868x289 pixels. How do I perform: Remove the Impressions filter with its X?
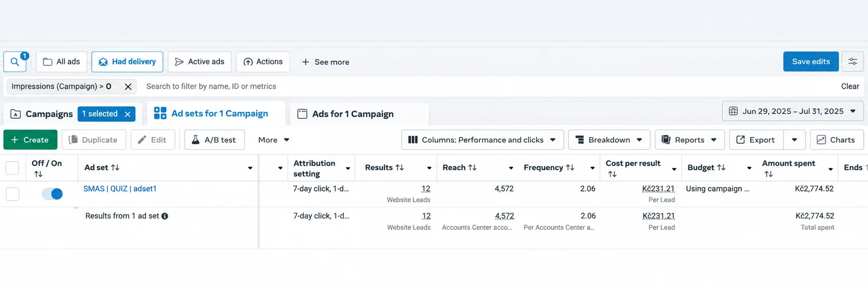pyautogui.click(x=128, y=87)
